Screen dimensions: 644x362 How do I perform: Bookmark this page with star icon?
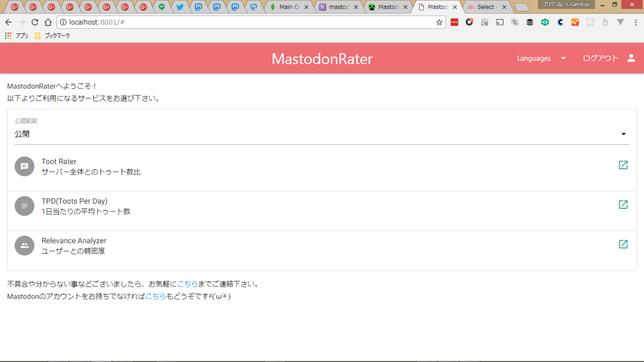click(x=439, y=22)
